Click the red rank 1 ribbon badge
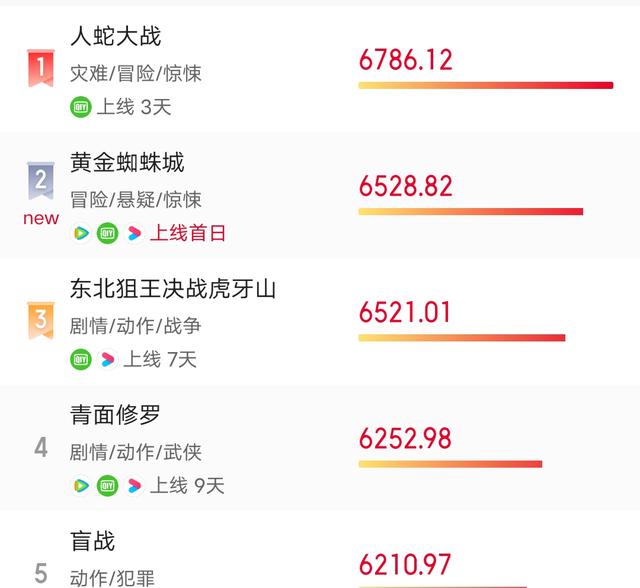Viewport: 640px width, 588px height. 40,68
